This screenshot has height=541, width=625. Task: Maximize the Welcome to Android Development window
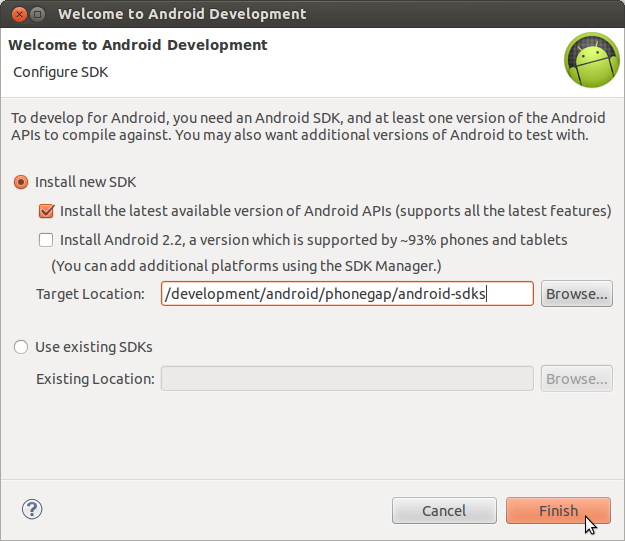click(x=37, y=14)
